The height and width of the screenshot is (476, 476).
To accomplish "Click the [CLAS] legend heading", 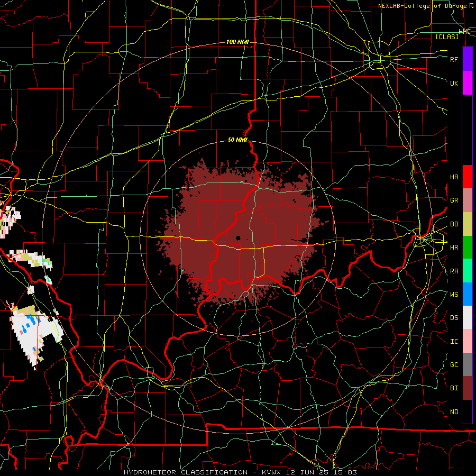I will click(447, 36).
